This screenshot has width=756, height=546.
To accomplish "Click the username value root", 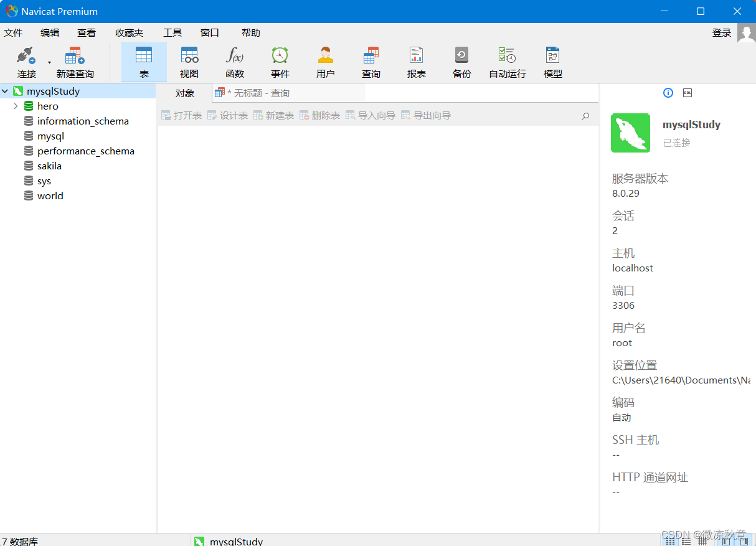I will coord(622,343).
